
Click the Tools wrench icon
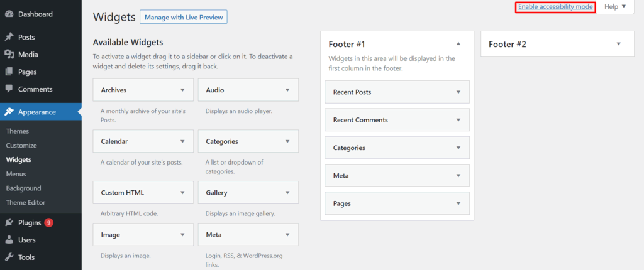9,257
